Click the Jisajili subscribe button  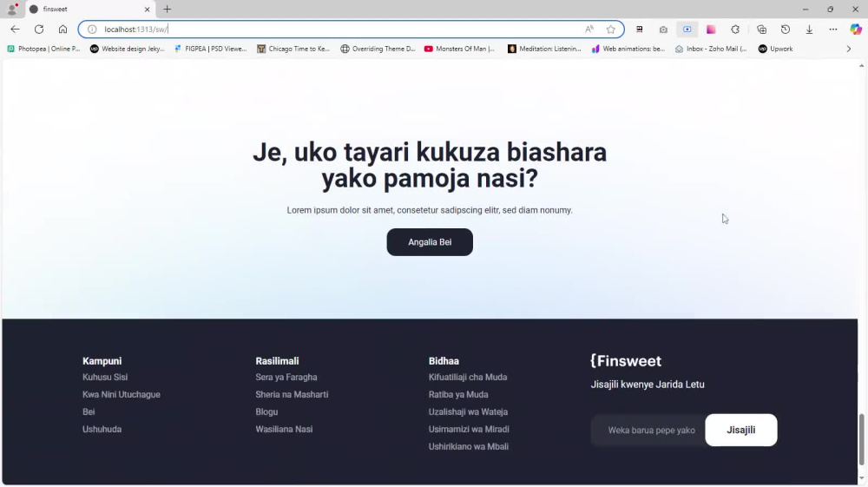pyautogui.click(x=740, y=430)
